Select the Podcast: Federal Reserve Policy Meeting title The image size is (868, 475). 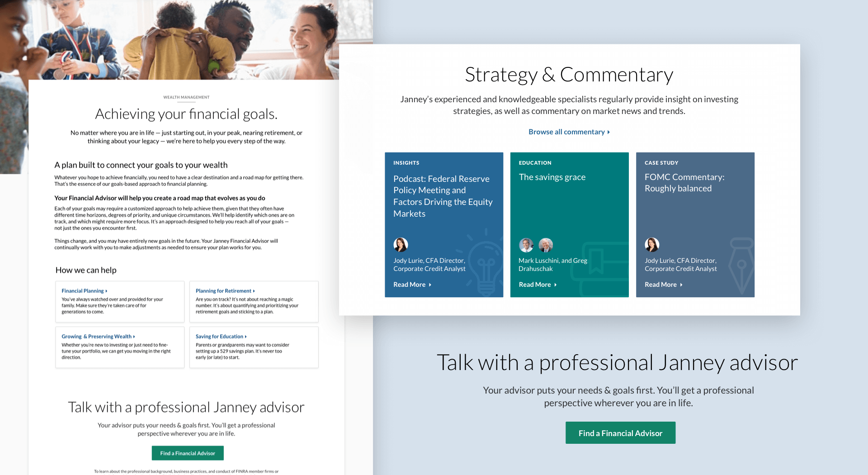click(443, 196)
